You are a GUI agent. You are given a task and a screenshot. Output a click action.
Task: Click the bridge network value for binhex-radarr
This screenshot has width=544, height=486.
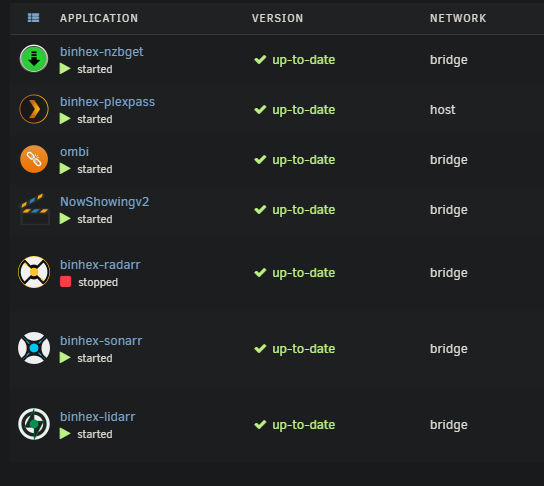pos(449,273)
